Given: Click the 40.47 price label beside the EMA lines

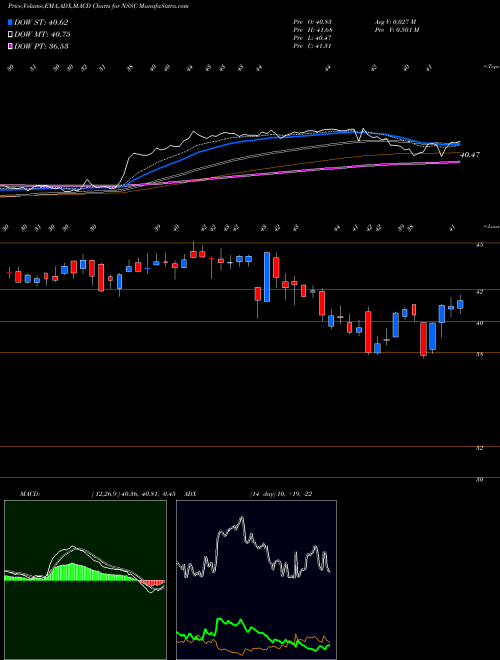Looking at the screenshot, I should click(470, 155).
